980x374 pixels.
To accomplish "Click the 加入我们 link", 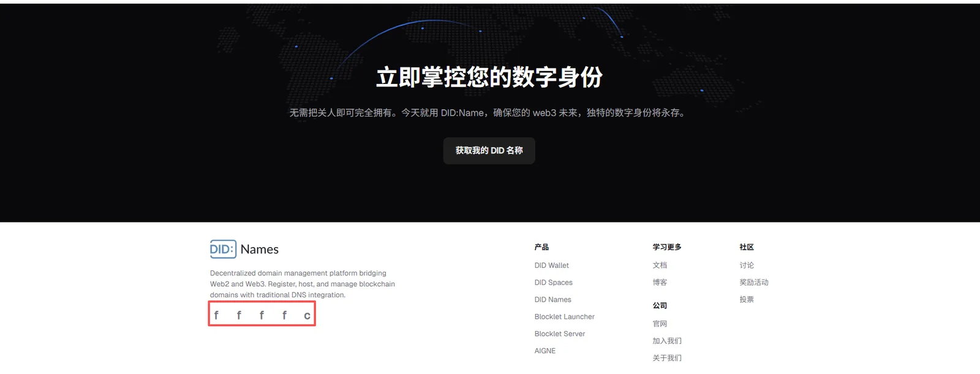I will pyautogui.click(x=667, y=341).
